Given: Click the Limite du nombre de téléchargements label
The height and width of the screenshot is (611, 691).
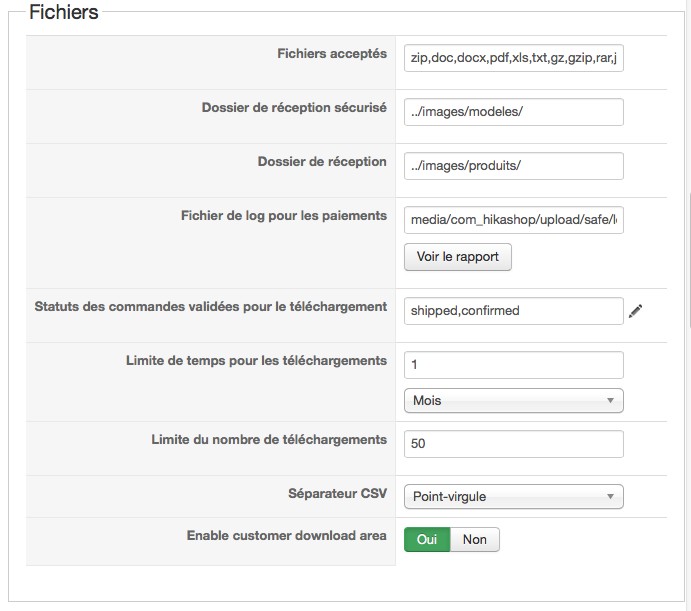Looking at the screenshot, I should pos(269,440).
